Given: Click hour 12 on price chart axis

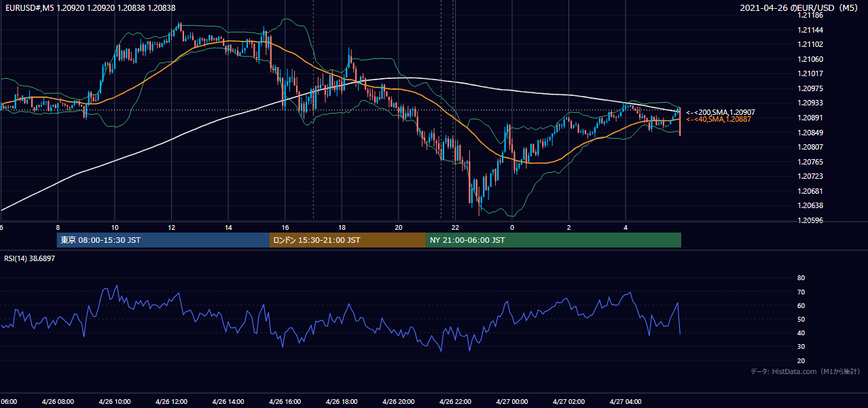Looking at the screenshot, I should point(172,228).
